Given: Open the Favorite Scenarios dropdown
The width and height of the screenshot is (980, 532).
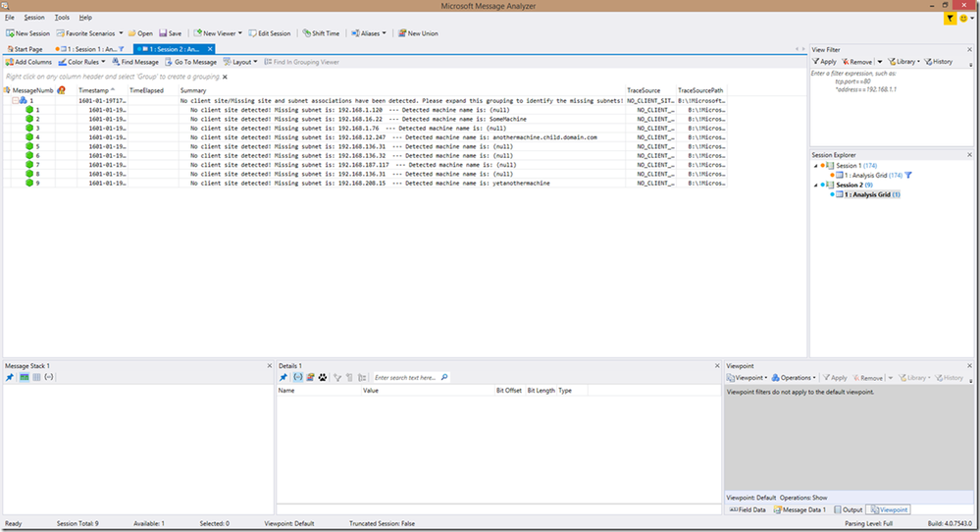Looking at the screenshot, I should tap(89, 33).
